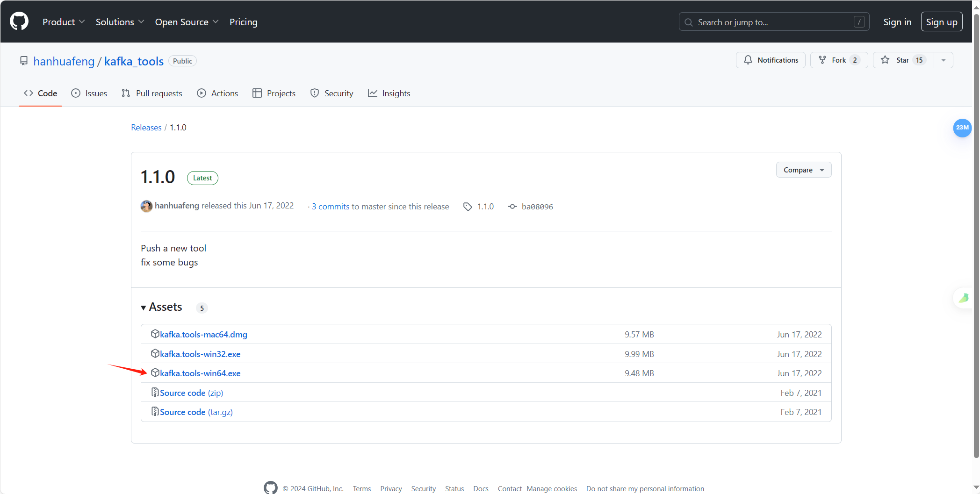Click package icon for kafka.tools-win32.exe
This screenshot has width=980, height=494.
(x=155, y=353)
